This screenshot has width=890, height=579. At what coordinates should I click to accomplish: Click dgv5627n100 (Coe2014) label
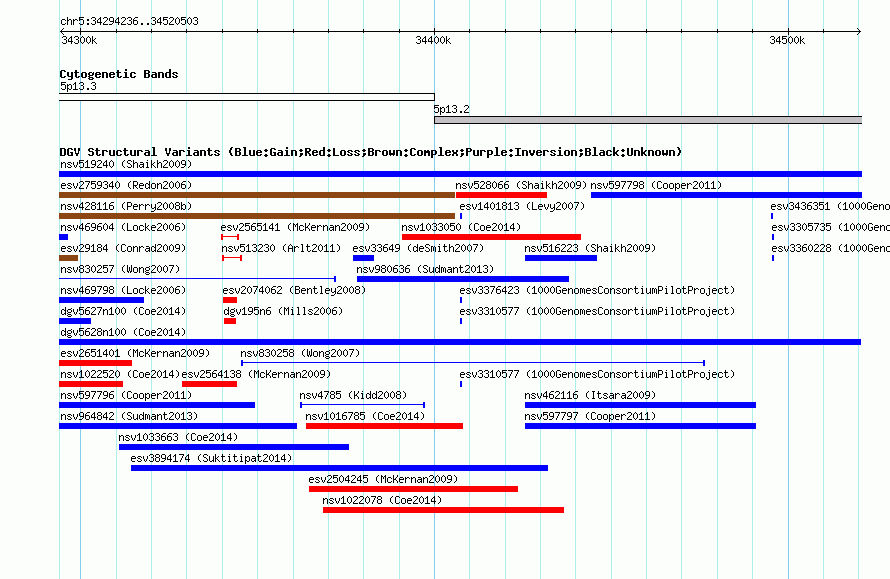click(123, 311)
